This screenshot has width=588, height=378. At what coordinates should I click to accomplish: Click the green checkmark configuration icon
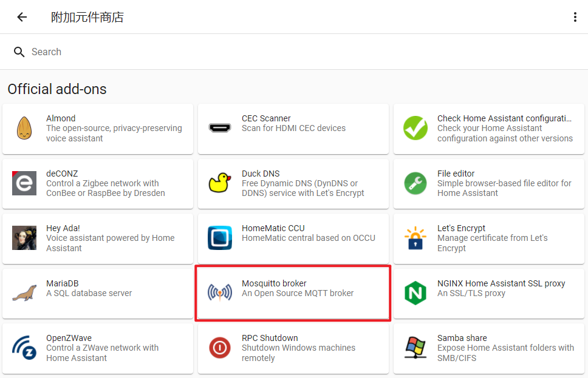tap(415, 129)
